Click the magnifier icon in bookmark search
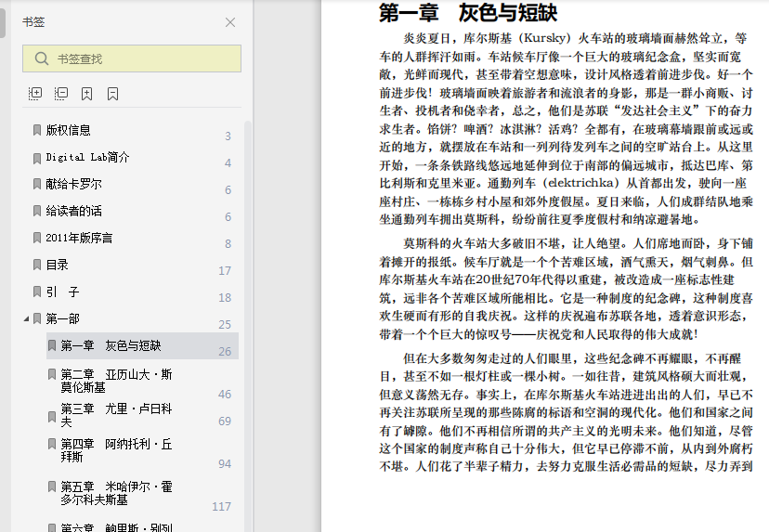The width and height of the screenshot is (769, 532). (x=42, y=58)
